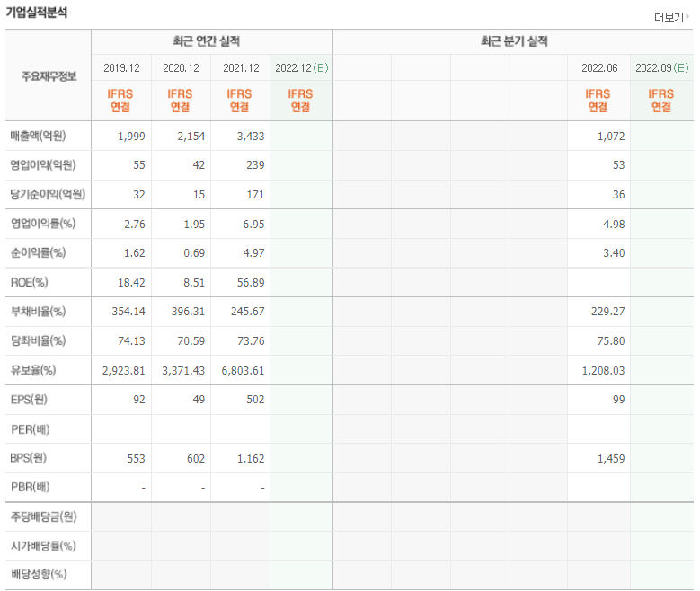Image resolution: width=700 pixels, height=591 pixels.
Task: Select the 유보율 value 6,803.61
Action: pos(243,370)
